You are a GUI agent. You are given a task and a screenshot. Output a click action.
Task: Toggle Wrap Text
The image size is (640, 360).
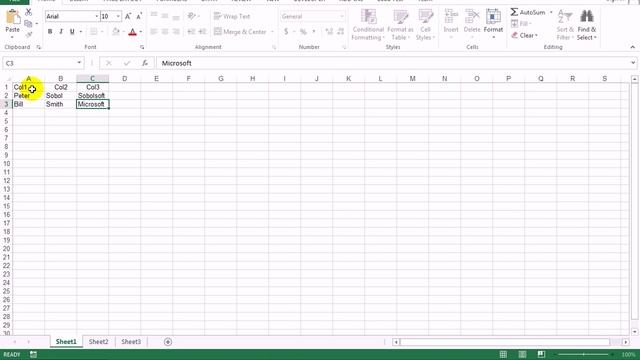point(232,16)
